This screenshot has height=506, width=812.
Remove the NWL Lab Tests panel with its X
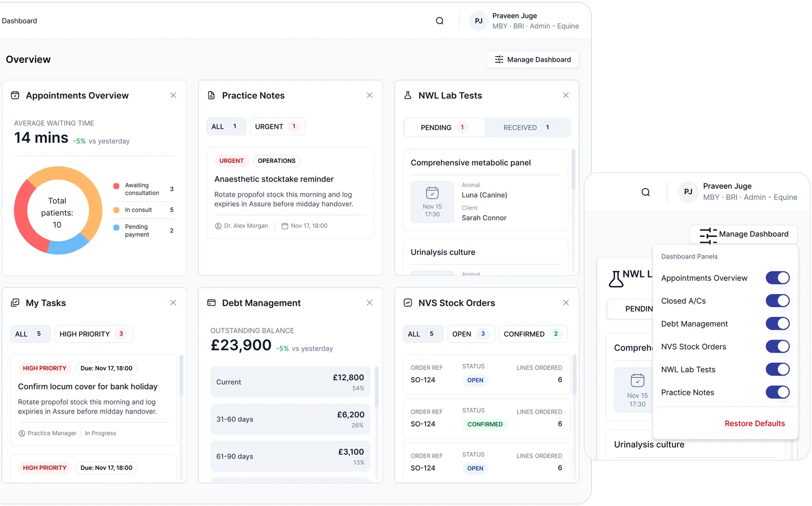[566, 96]
